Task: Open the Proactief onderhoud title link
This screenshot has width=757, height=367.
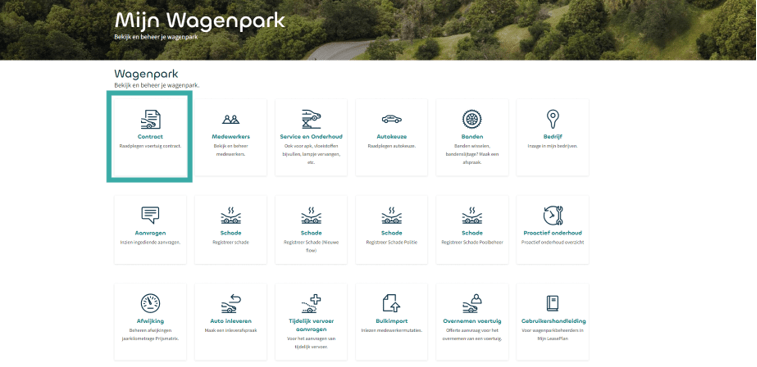Action: [x=552, y=233]
